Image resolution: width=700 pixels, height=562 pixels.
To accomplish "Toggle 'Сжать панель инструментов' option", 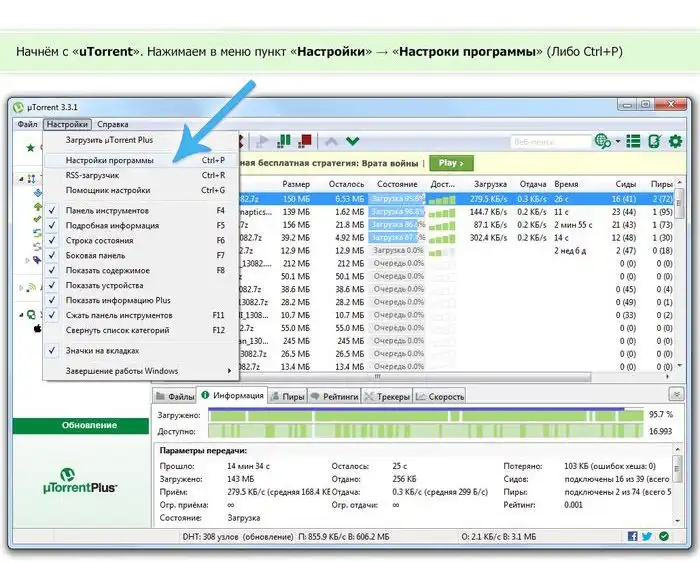I will [140, 315].
